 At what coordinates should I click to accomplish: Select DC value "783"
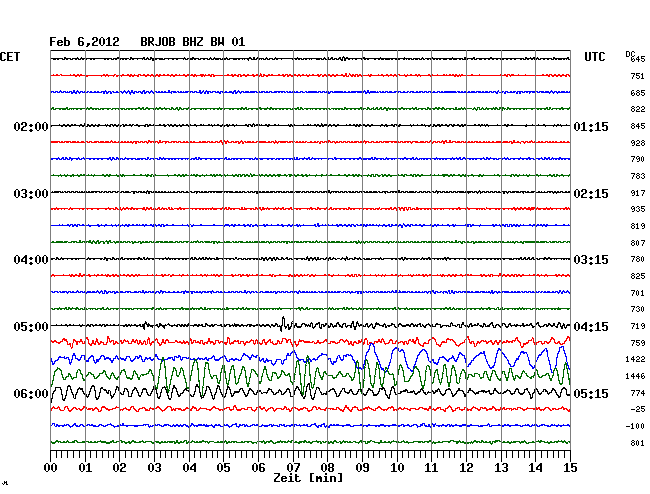[638, 176]
